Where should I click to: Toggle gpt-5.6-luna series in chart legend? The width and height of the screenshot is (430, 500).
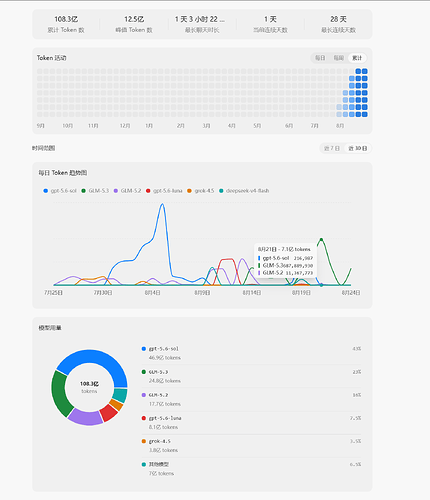click(x=164, y=191)
